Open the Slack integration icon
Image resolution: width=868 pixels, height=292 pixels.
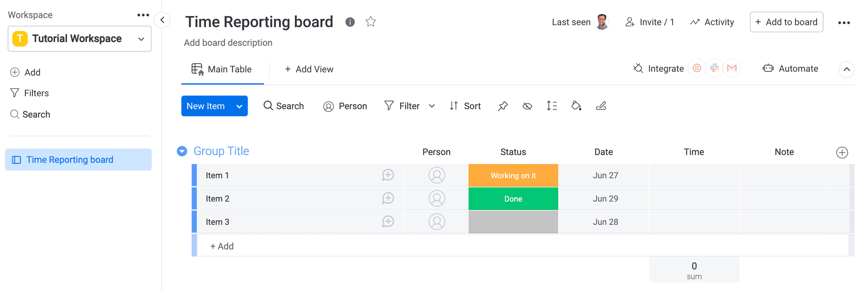point(714,68)
